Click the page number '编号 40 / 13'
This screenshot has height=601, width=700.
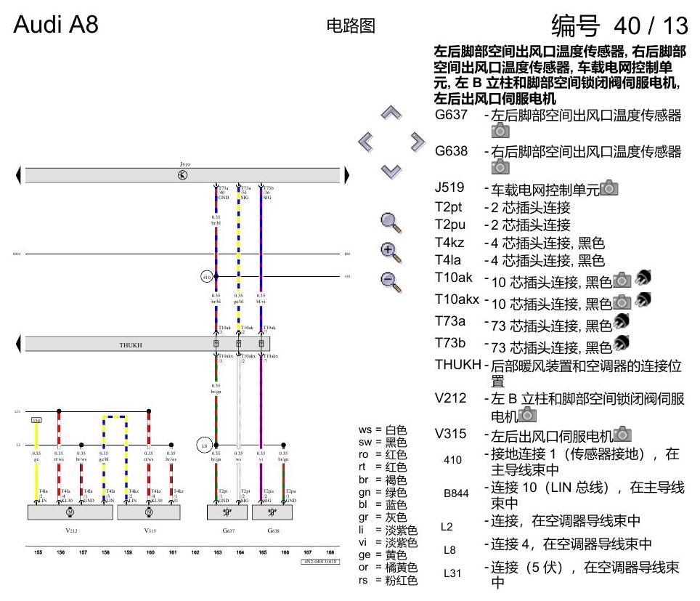[619, 25]
